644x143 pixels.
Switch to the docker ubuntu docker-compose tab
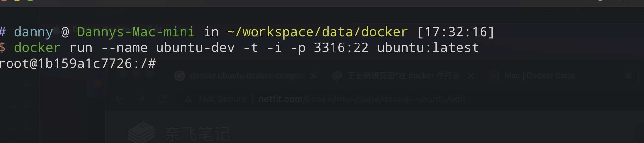click(245, 76)
